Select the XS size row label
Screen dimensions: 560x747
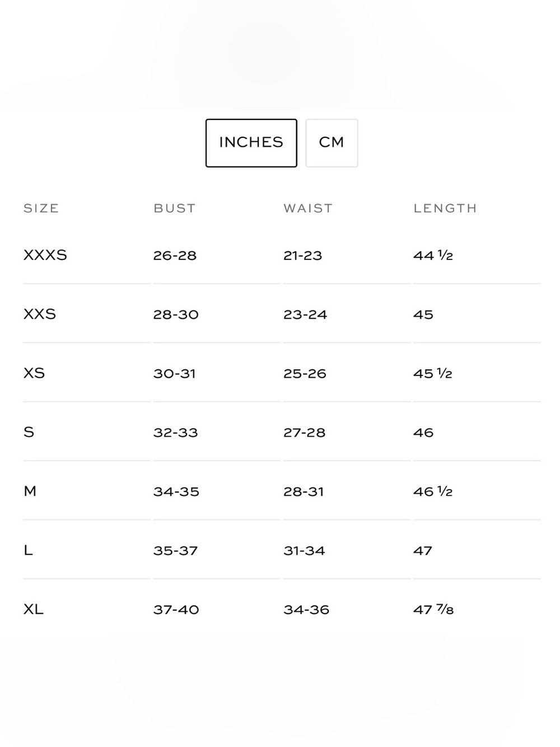point(34,373)
